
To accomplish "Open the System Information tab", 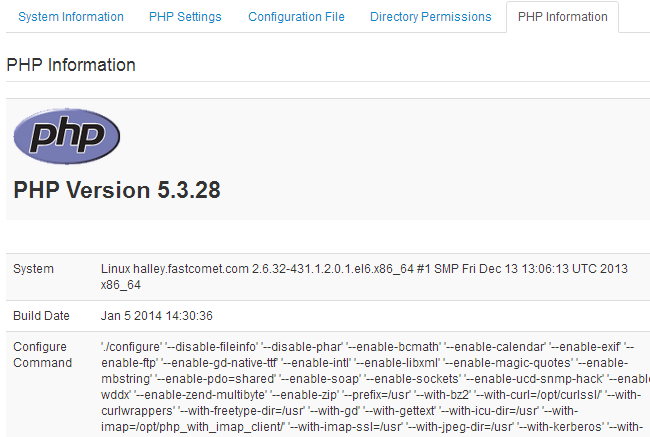I will [x=71, y=17].
